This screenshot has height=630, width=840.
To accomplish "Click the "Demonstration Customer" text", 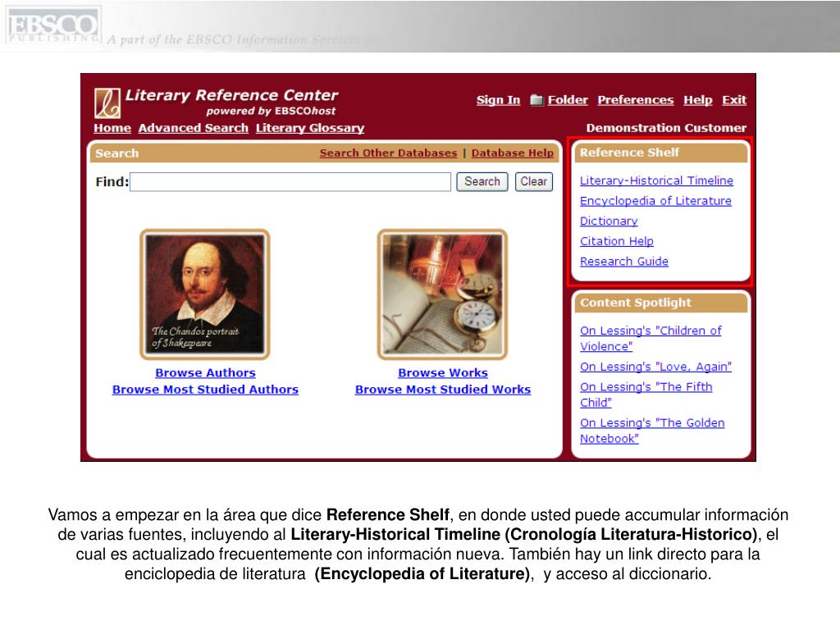I will tap(666, 128).
